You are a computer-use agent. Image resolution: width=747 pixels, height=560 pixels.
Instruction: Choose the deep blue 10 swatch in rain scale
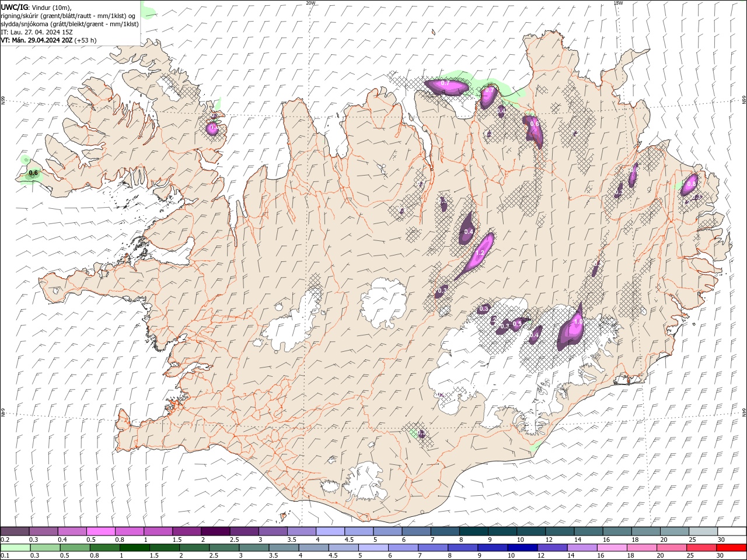pyautogui.click(x=522, y=548)
